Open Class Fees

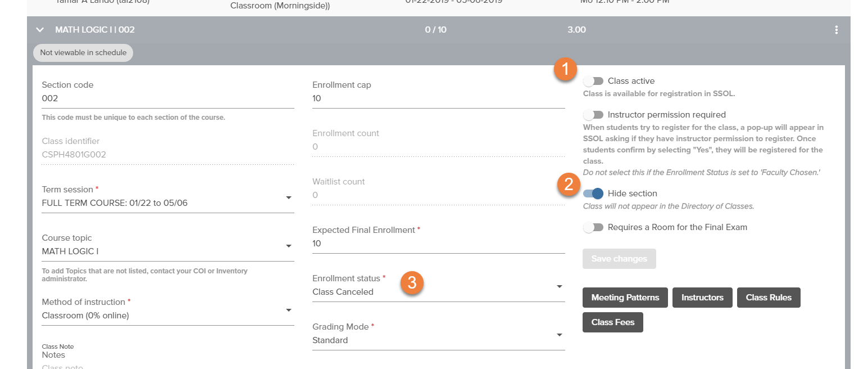click(x=613, y=322)
